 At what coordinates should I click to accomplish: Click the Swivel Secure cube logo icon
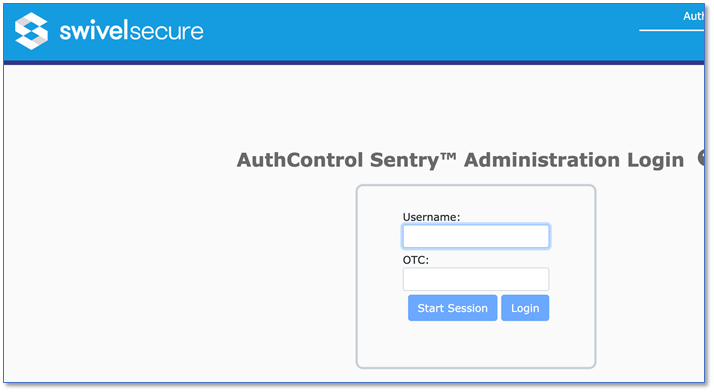(31, 31)
